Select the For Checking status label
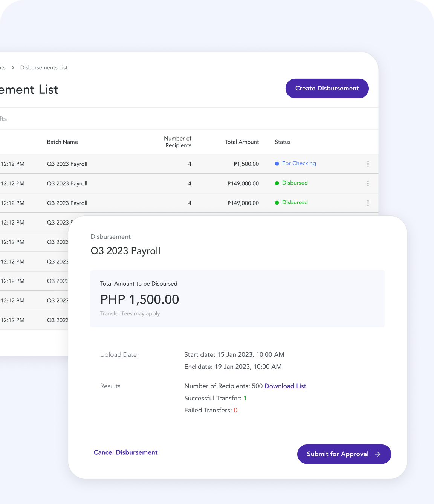The image size is (434, 504). click(299, 163)
